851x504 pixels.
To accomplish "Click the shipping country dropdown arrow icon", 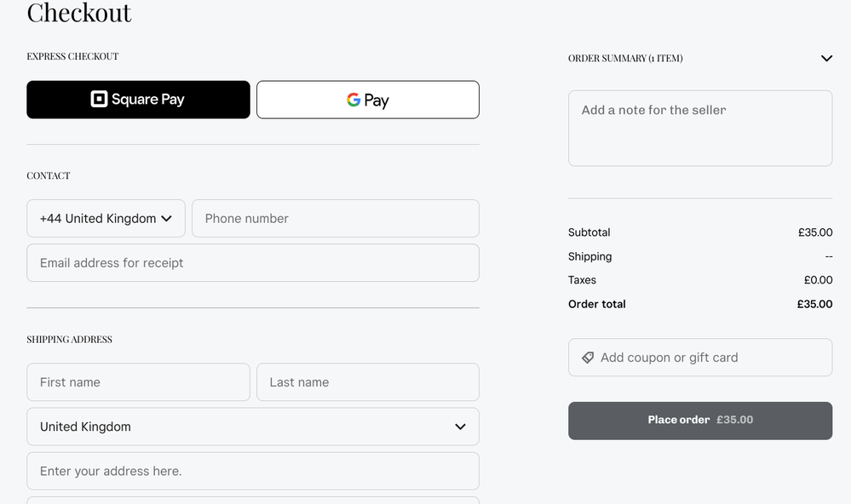I will (x=460, y=427).
